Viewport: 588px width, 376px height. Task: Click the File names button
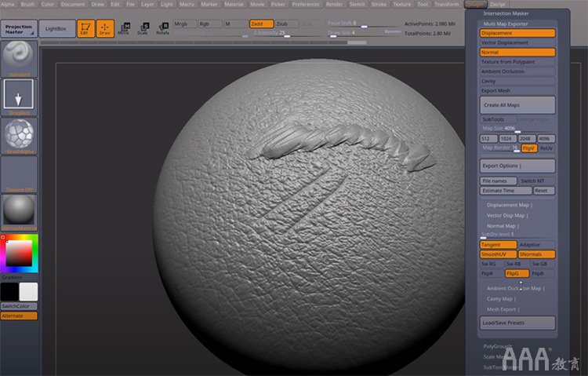tap(498, 181)
